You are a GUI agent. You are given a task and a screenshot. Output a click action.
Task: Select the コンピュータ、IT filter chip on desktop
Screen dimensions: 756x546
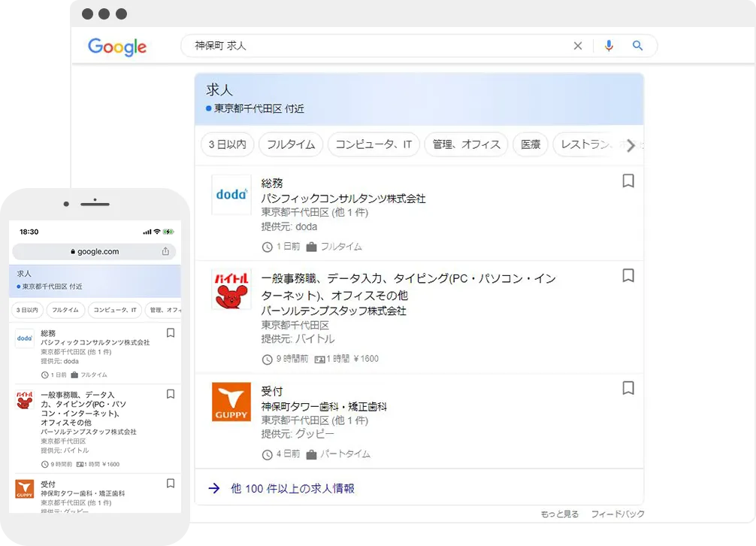(373, 144)
